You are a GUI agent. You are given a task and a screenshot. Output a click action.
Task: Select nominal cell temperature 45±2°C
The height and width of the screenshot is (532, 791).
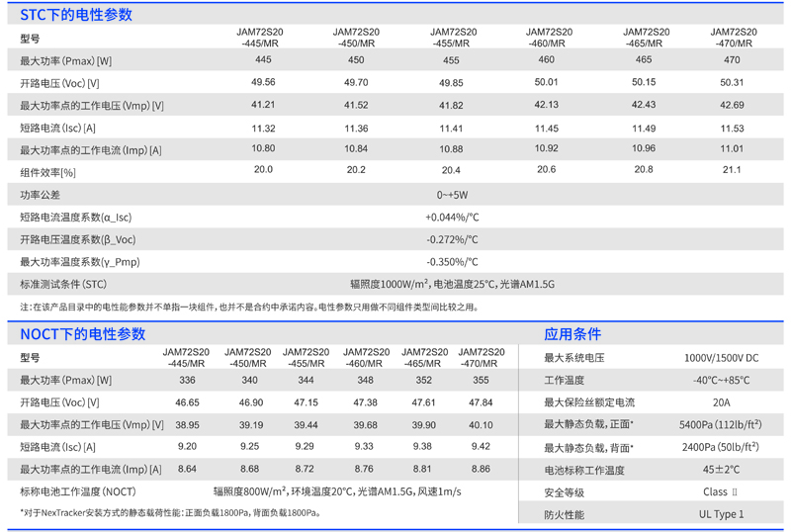click(x=722, y=470)
